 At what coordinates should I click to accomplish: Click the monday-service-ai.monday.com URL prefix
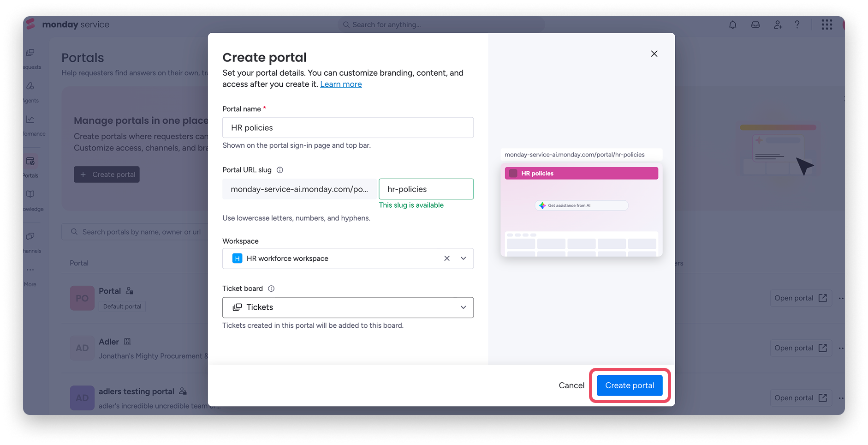[300, 189]
